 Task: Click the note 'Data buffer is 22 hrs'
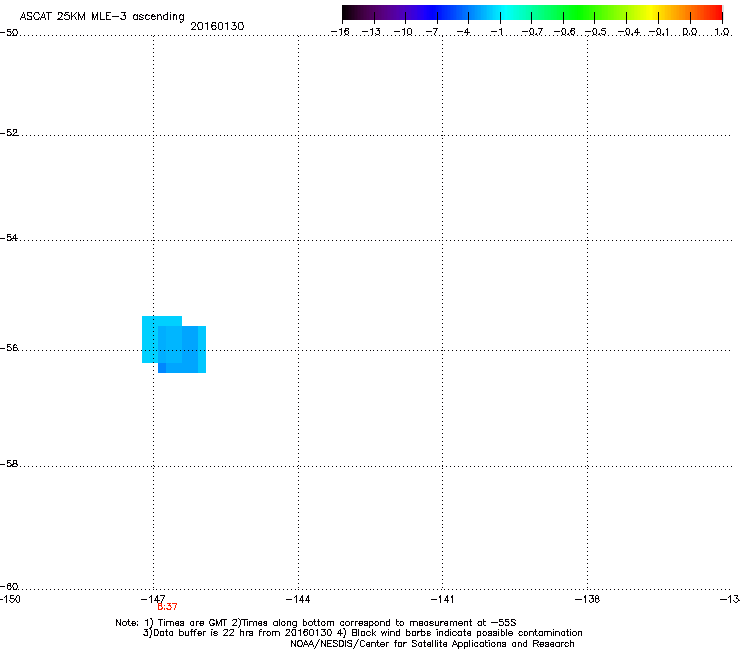(x=204, y=633)
